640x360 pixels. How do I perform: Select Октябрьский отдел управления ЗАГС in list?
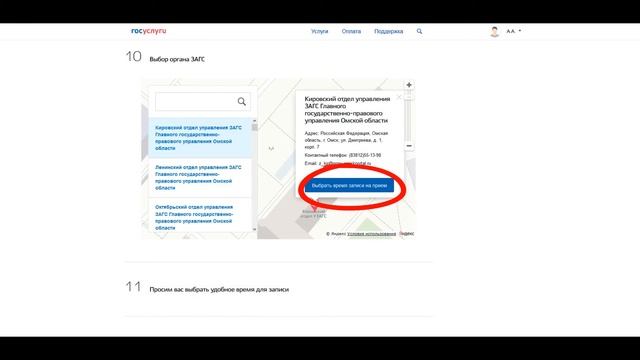tap(200, 217)
